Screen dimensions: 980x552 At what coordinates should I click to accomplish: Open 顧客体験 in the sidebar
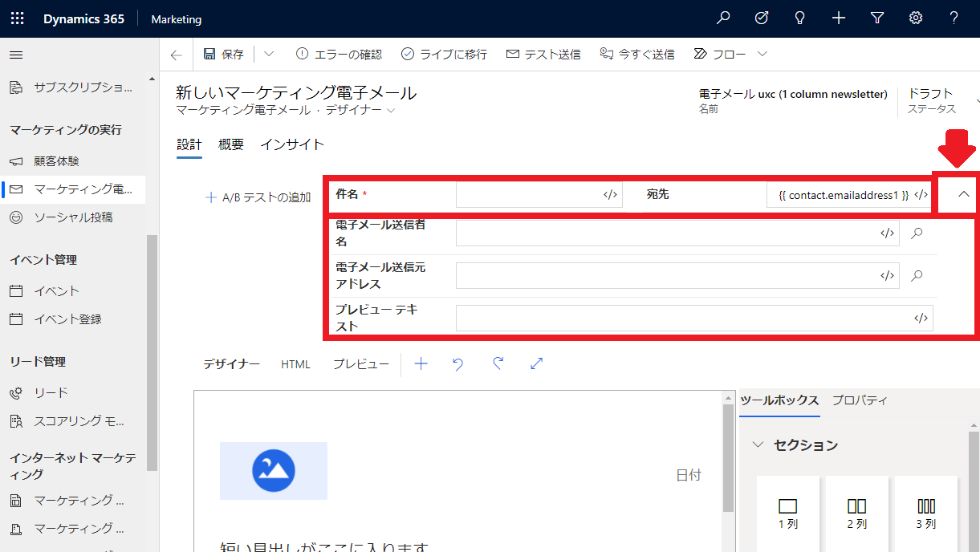(x=56, y=161)
